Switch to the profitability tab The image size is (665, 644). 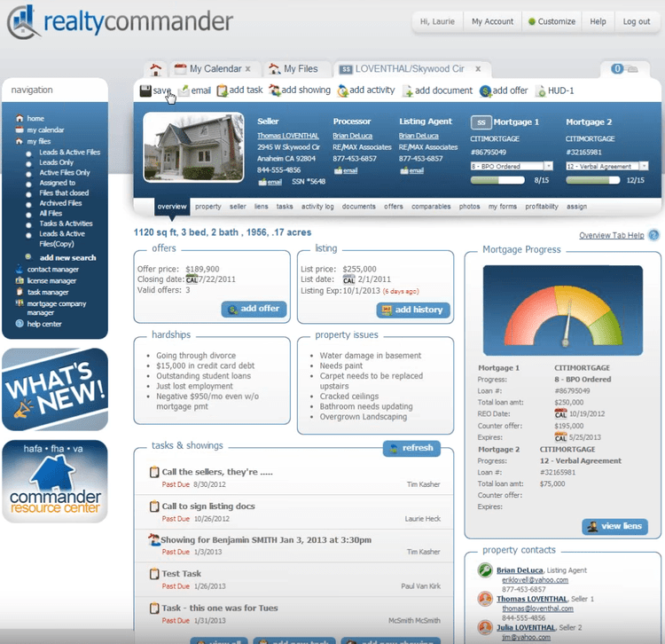[542, 207]
